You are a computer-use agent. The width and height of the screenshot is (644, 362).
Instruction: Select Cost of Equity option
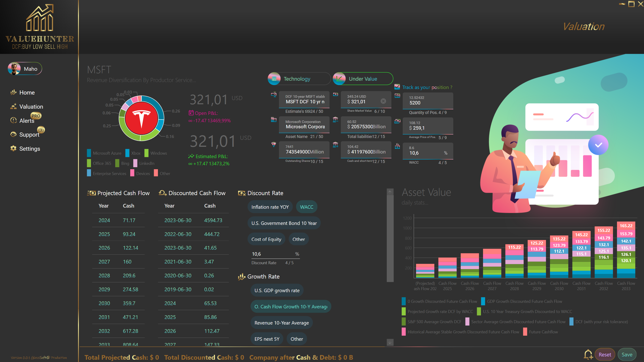tap(266, 239)
